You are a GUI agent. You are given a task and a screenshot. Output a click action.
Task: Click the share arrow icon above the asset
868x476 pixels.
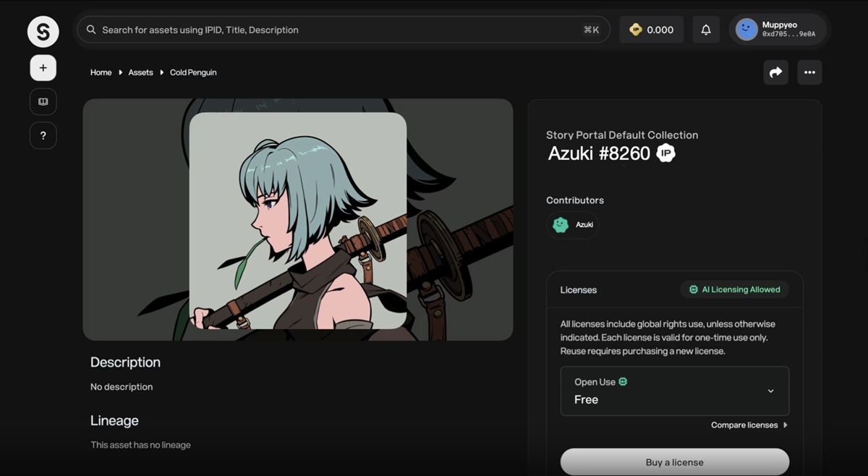(775, 72)
